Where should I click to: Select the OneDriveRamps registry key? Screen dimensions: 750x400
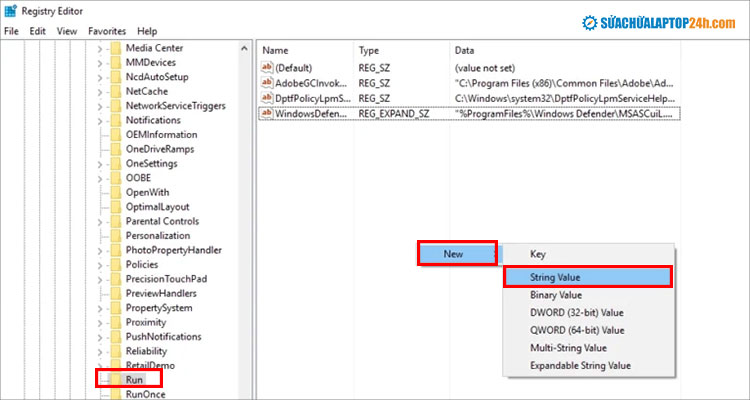(x=160, y=149)
